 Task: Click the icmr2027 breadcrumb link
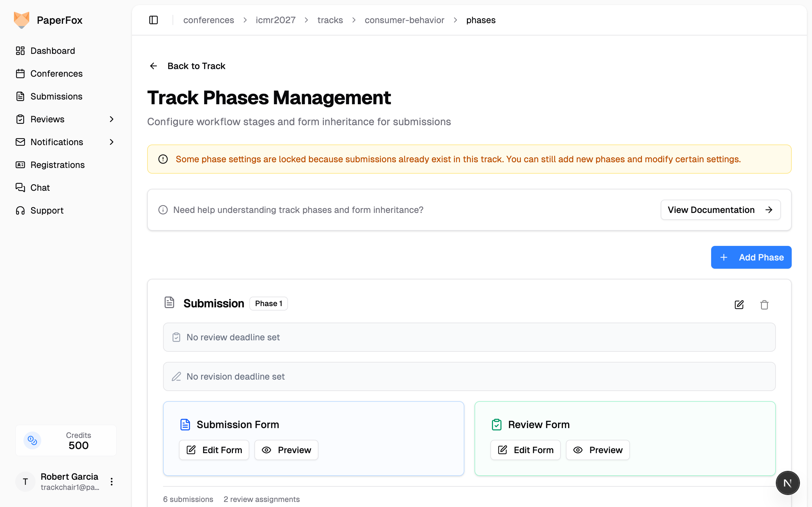pos(275,20)
